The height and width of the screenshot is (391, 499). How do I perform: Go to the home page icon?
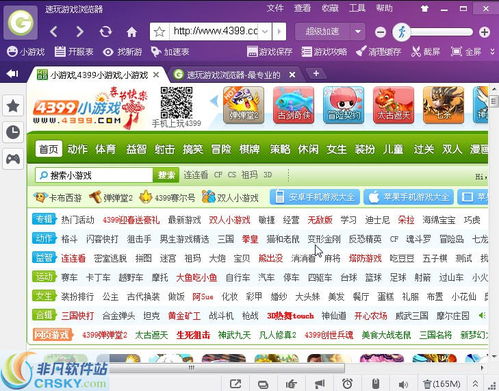132,32
